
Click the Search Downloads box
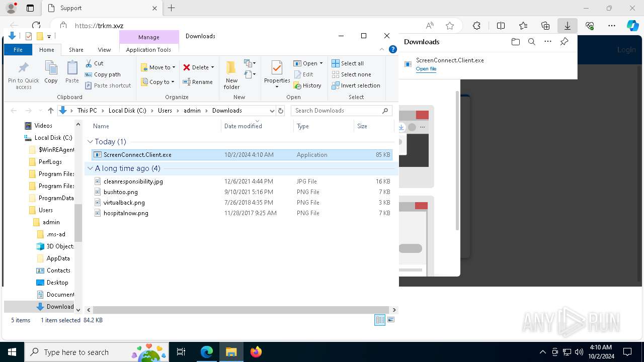point(342,111)
